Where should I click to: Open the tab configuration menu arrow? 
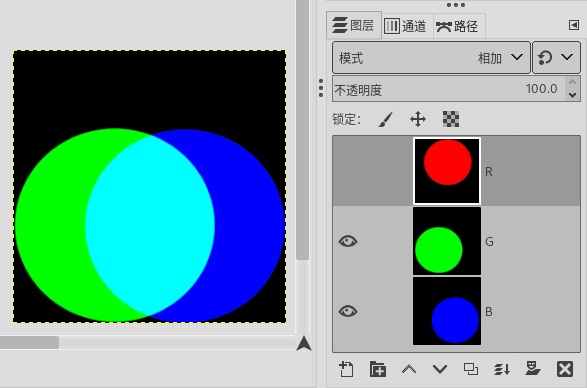pyautogui.click(x=574, y=25)
